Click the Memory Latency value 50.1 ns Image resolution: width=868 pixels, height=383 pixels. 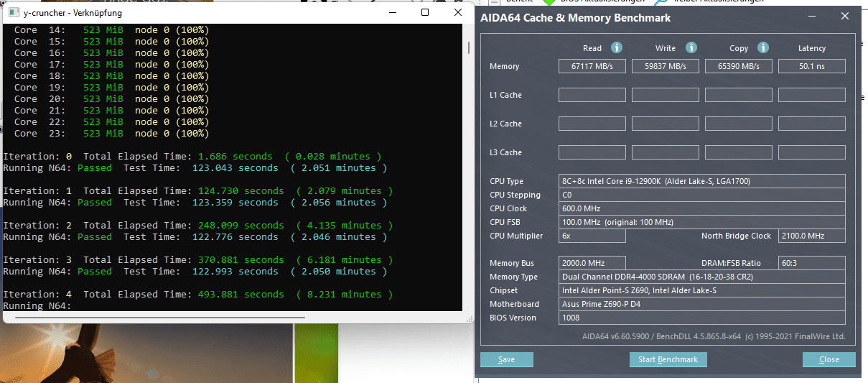coord(812,66)
